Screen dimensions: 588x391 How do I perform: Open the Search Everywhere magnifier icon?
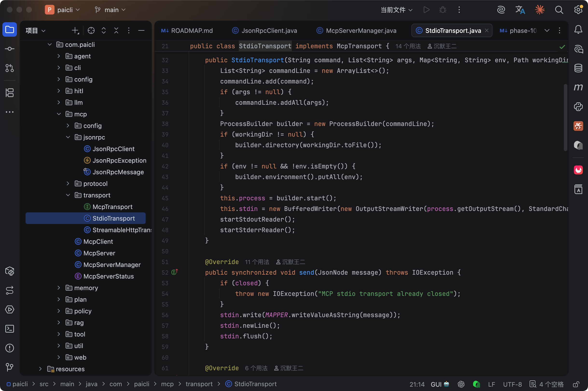coord(559,10)
